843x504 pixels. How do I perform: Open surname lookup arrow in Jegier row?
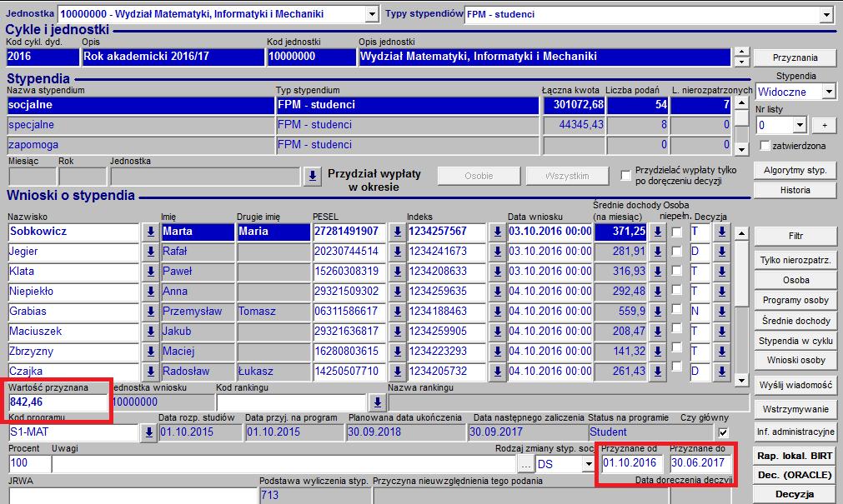click(x=151, y=252)
